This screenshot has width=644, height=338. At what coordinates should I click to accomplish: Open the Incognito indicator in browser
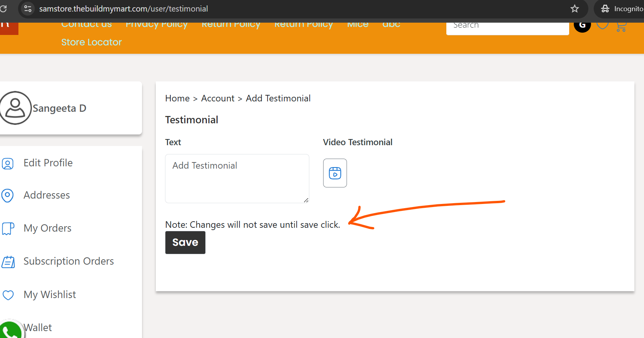click(621, 9)
